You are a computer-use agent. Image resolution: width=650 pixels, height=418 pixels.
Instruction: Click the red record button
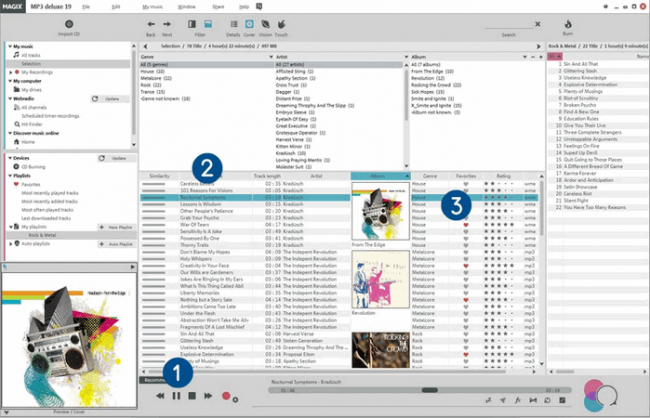point(226,396)
